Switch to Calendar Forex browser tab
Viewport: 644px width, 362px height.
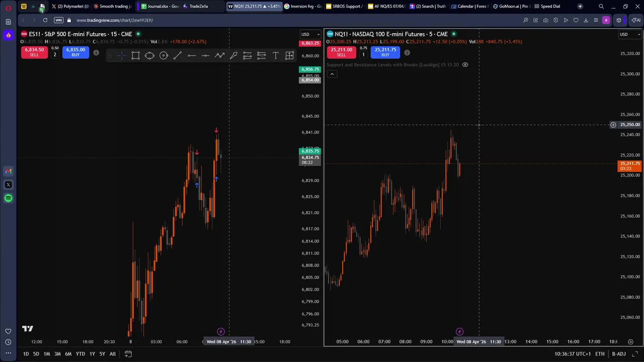[469, 7]
